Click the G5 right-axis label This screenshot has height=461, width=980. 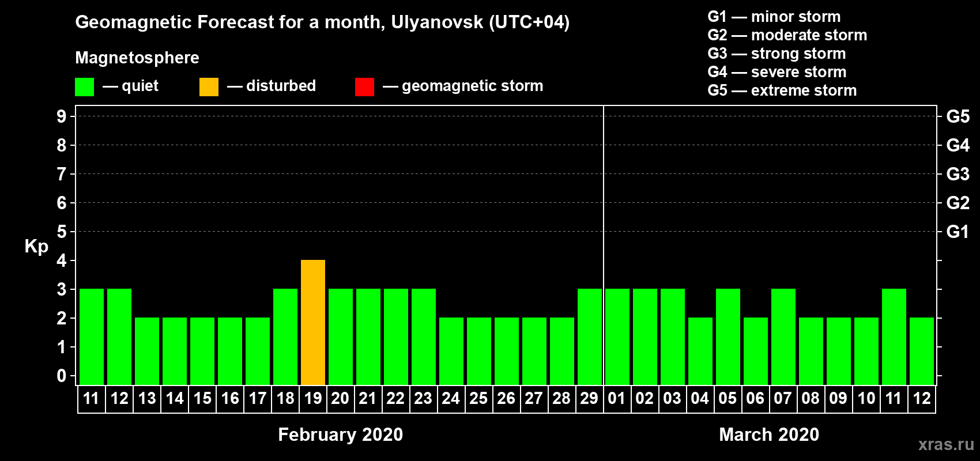(958, 116)
